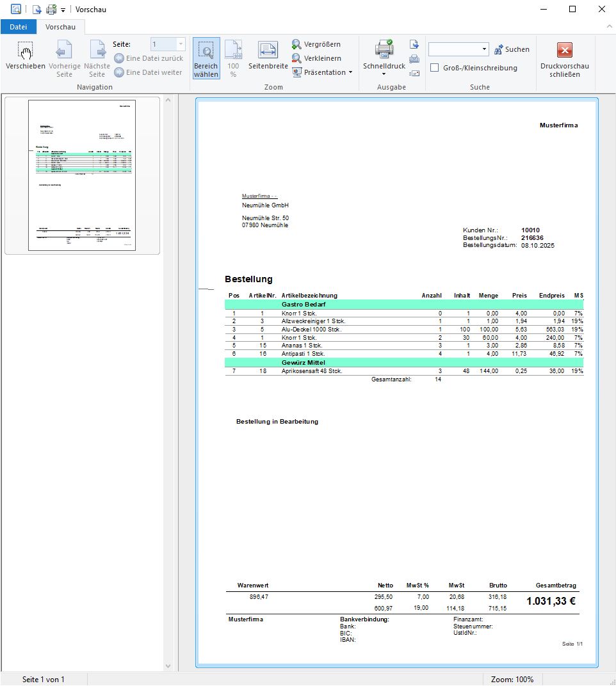Switch to the Vorschau ribbon tab
Viewport: 616px width, 686px height.
point(60,27)
